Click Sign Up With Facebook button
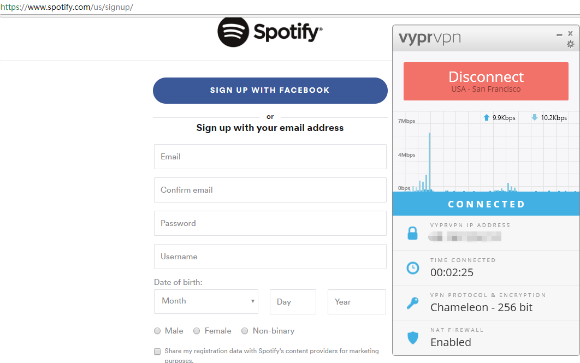The height and width of the screenshot is (363, 580). click(270, 91)
